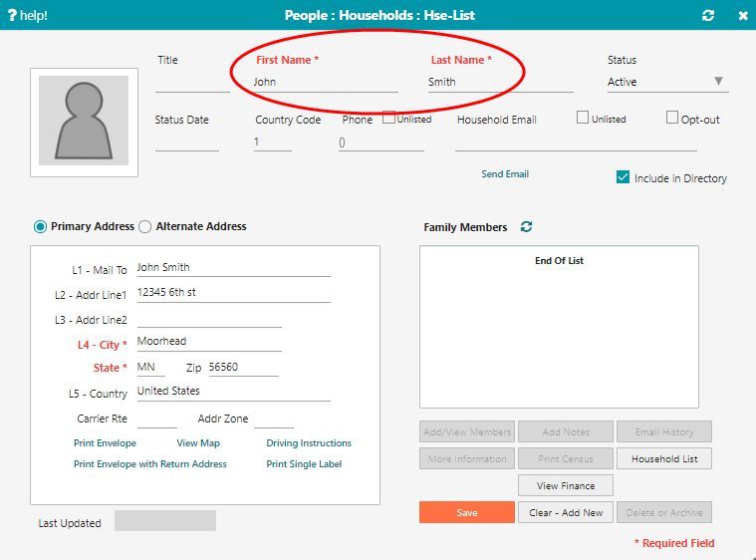
Task: Click the refresh icon in title bar
Action: tap(708, 15)
